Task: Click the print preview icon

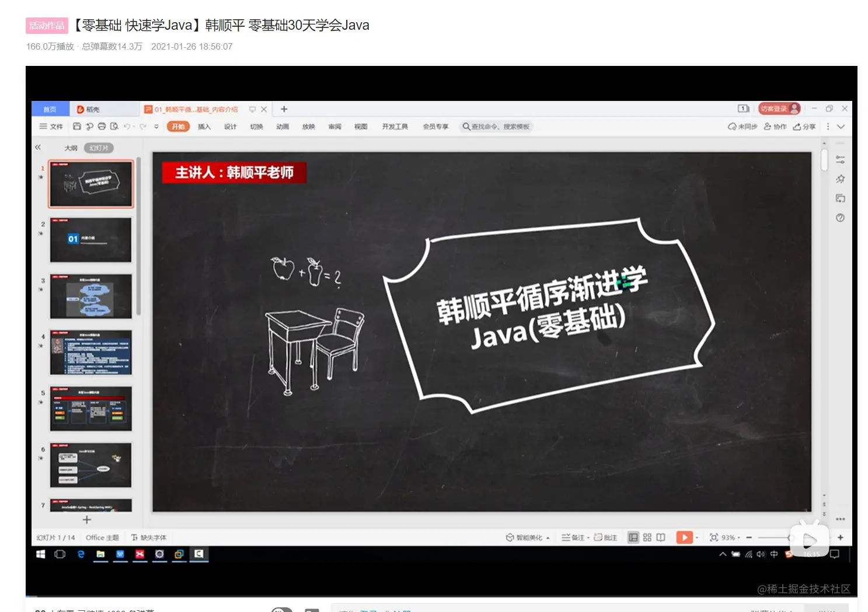Action: pyautogui.click(x=114, y=127)
